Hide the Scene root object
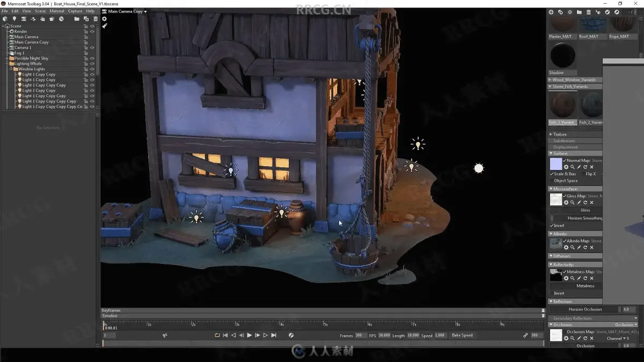Screen dimensions: 644x362 pyautogui.click(x=92, y=26)
